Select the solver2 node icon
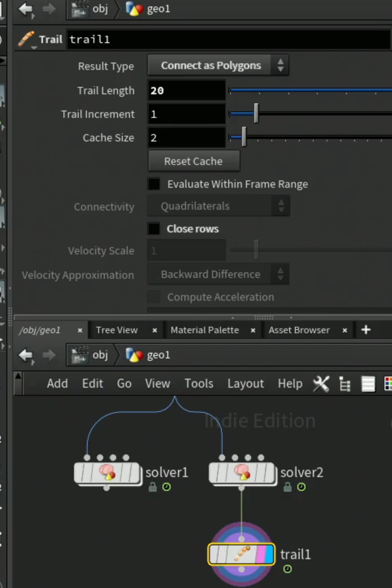392x588 pixels. [x=242, y=473]
